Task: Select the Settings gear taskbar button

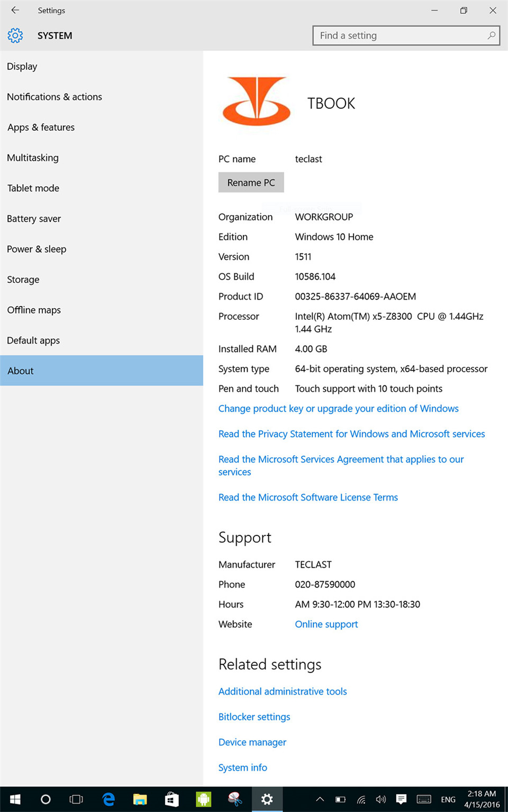Action: [267, 799]
